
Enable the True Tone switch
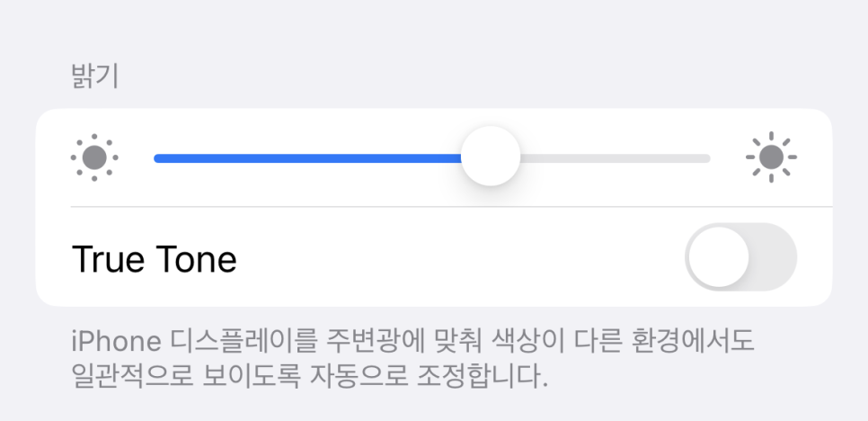(x=740, y=257)
